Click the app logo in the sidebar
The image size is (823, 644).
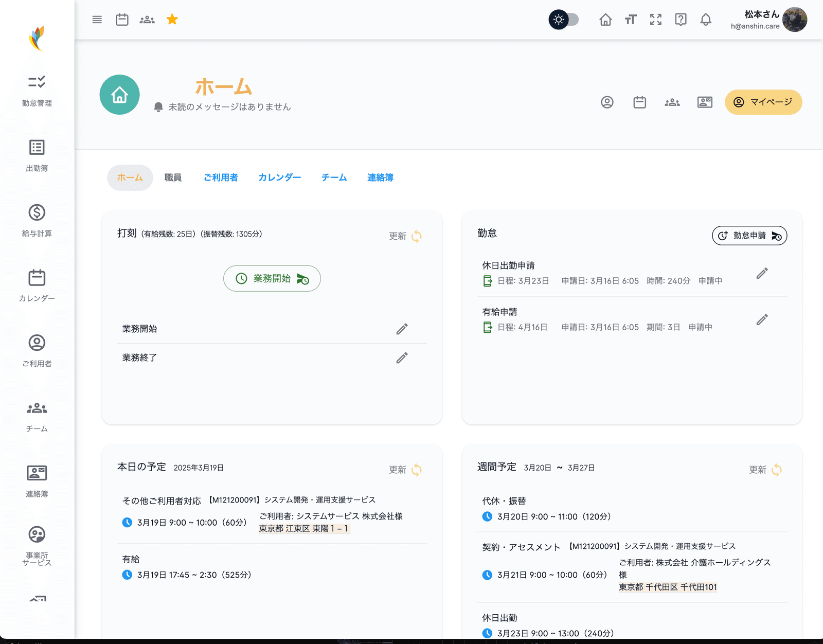pos(37,38)
